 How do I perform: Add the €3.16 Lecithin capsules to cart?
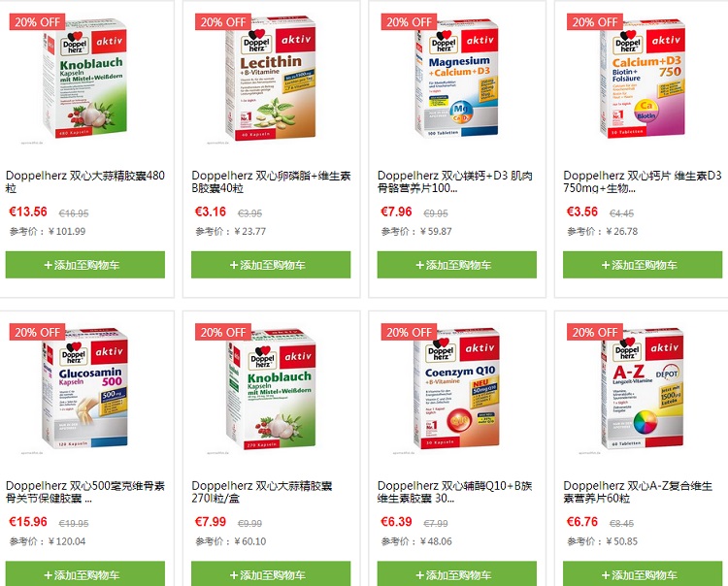pyautogui.click(x=271, y=265)
